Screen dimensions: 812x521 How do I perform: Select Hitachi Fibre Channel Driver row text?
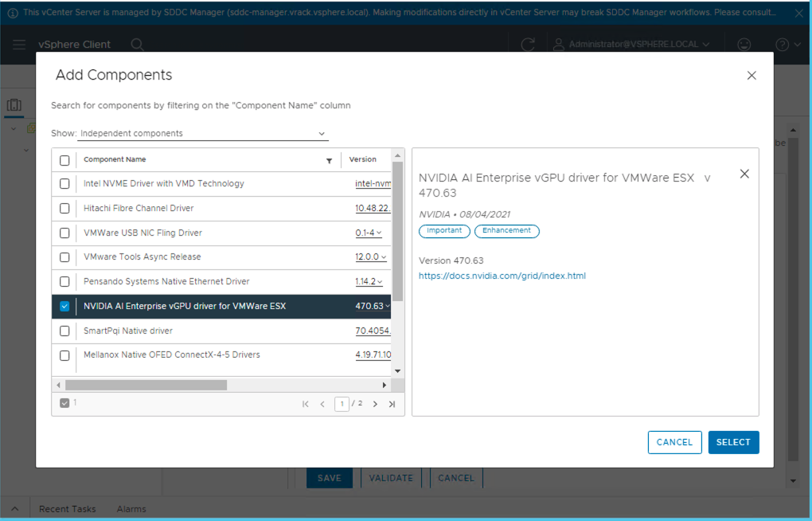(139, 209)
